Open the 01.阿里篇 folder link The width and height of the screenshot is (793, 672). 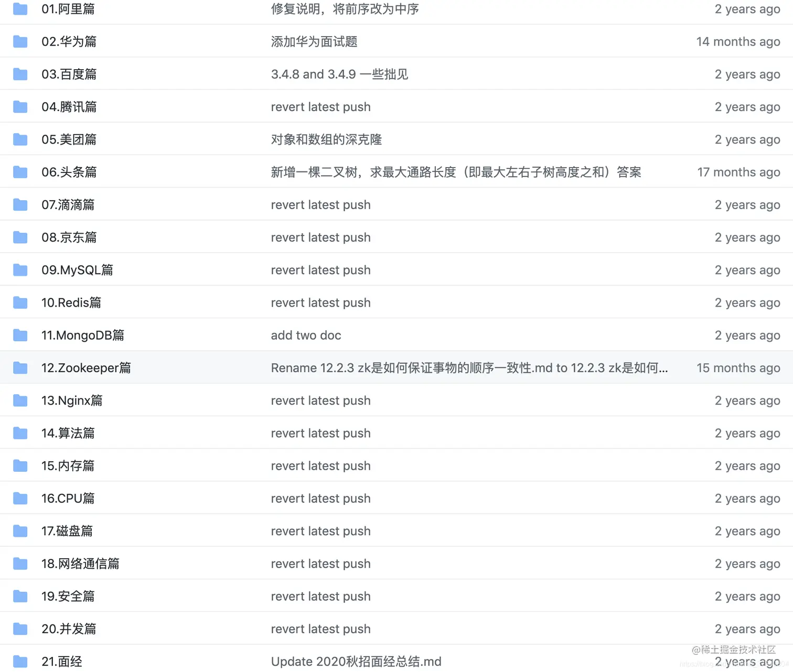coord(68,9)
